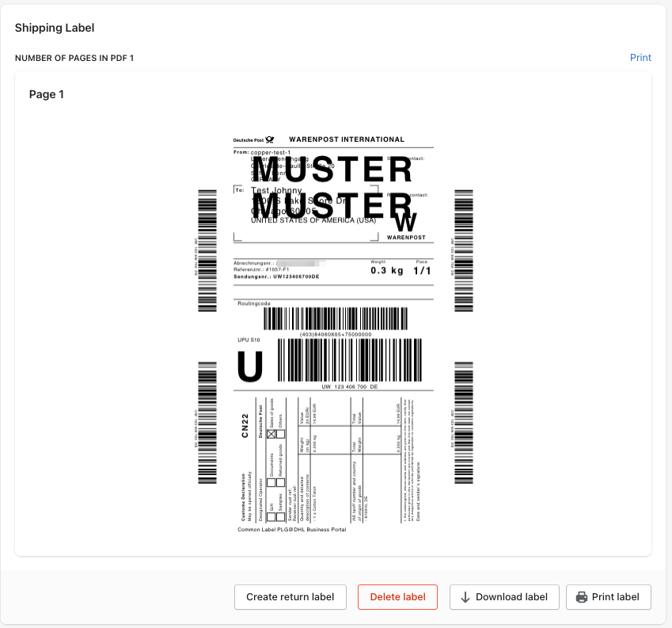
Task: Click the Warenpost W logo on label
Action: click(405, 222)
